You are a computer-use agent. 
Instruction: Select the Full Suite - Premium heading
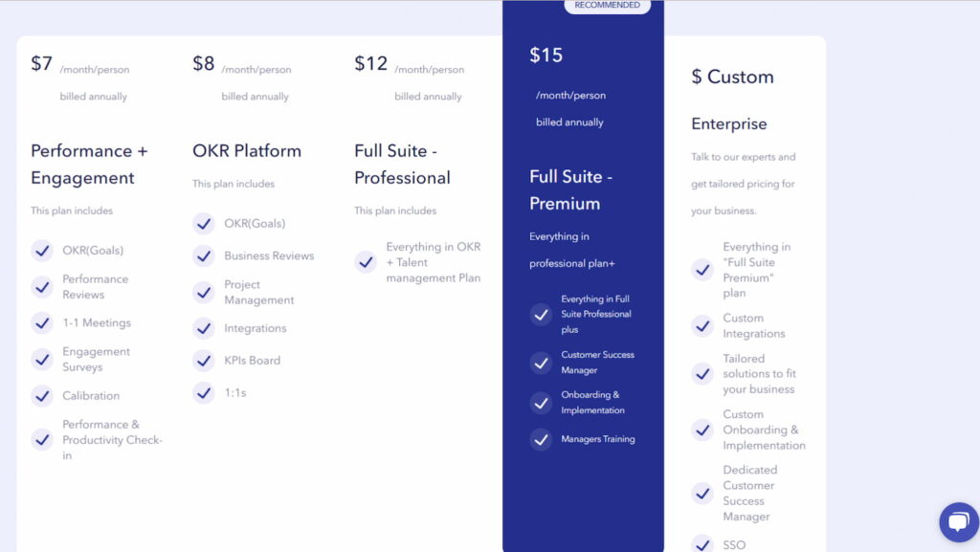(570, 190)
